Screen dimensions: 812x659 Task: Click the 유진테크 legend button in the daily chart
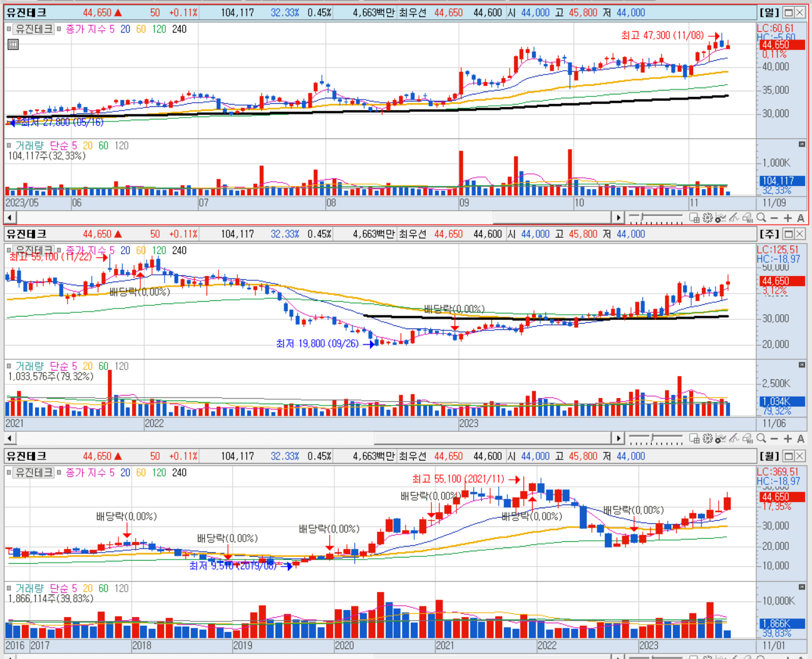34,29
